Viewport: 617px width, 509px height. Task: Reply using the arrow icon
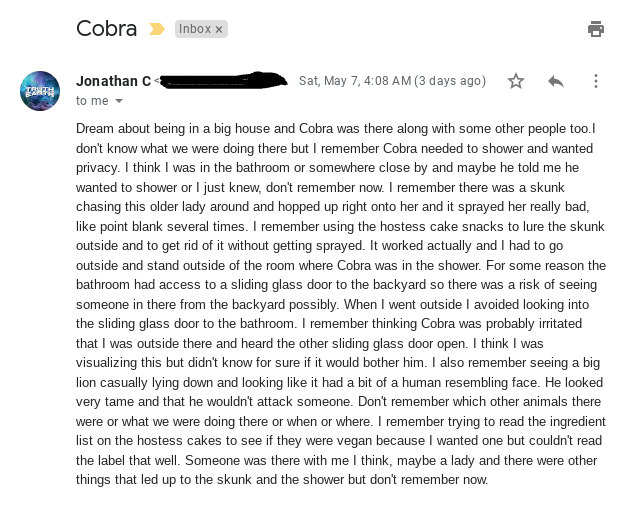pos(556,81)
